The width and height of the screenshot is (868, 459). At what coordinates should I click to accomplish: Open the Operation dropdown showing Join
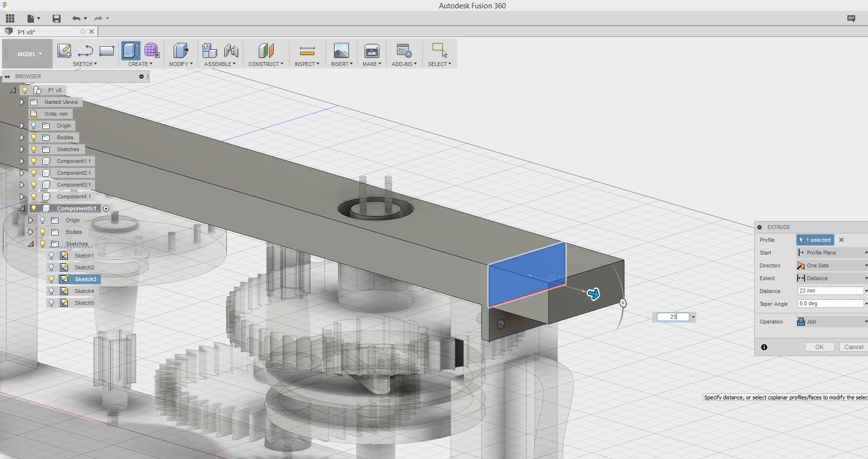tap(832, 322)
